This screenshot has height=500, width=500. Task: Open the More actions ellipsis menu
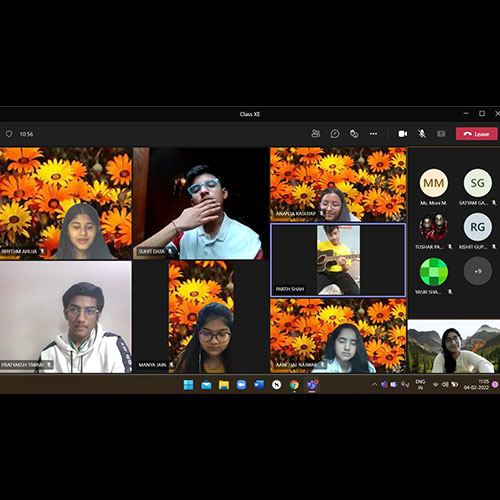click(x=373, y=134)
